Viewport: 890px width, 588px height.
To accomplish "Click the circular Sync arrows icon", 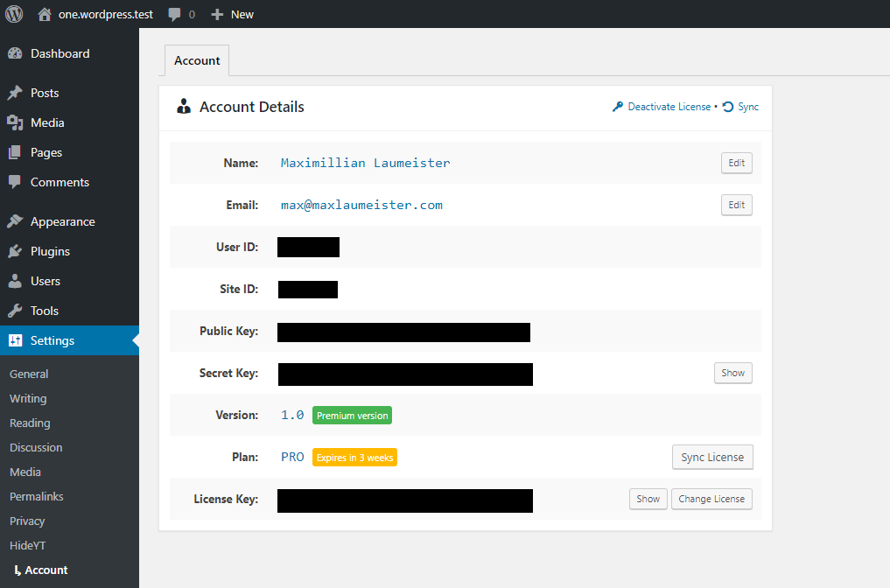I will tap(726, 106).
